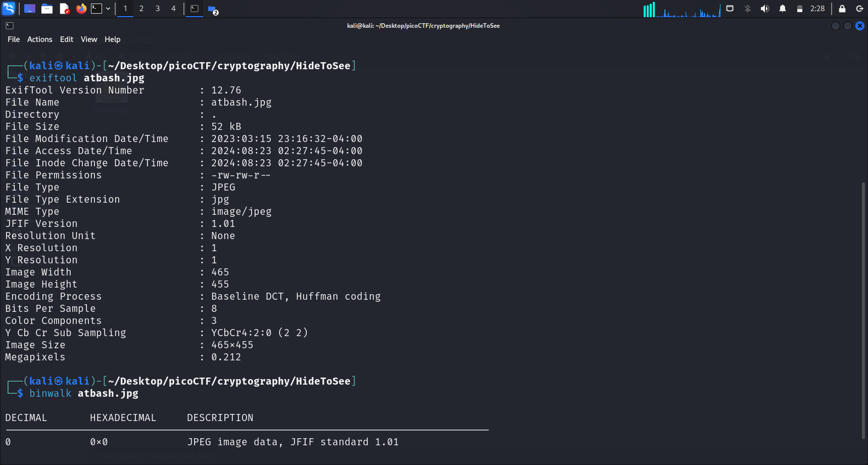This screenshot has height=465, width=868.
Task: Open the terminal window menu icon in titlebar
Action: click(x=10, y=26)
